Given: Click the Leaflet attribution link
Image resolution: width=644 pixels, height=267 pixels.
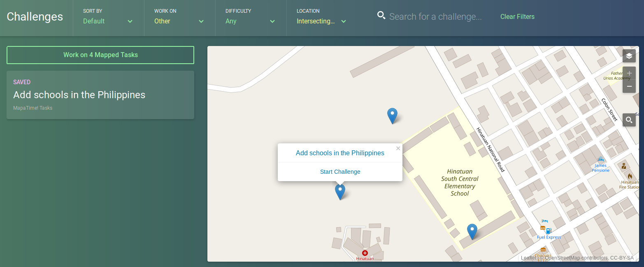Looking at the screenshot, I should click(x=529, y=258).
